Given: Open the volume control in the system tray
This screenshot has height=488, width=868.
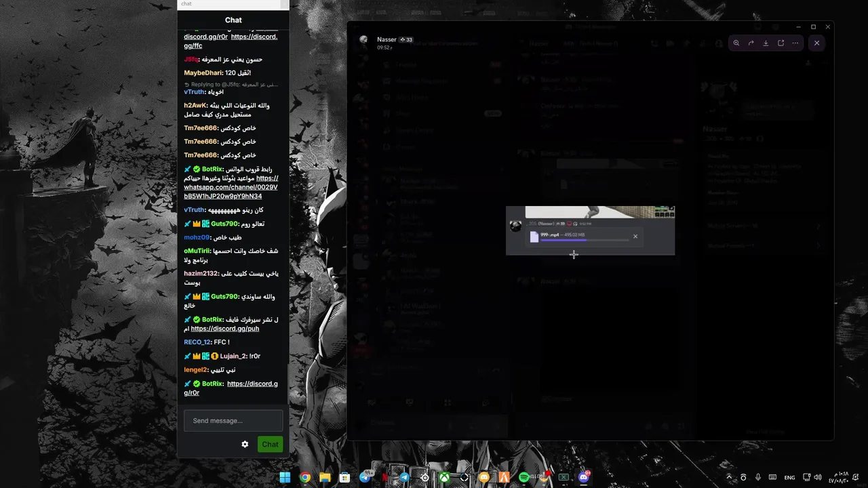Looking at the screenshot, I should point(817,477).
